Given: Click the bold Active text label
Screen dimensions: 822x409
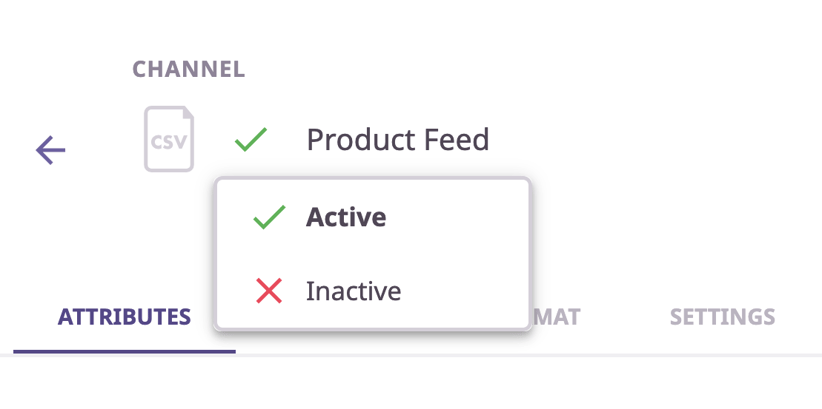Looking at the screenshot, I should (x=346, y=217).
